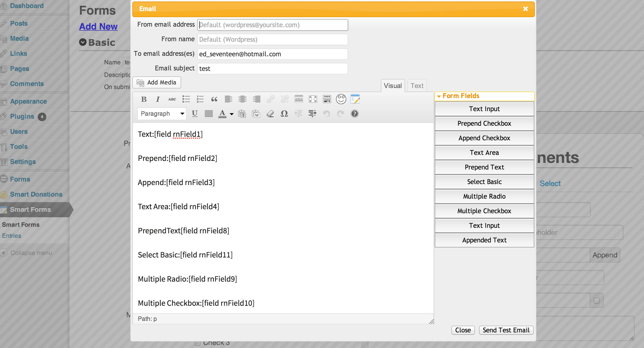Apply italic formatting in editor
Image resolution: width=644 pixels, height=348 pixels.
coord(158,99)
